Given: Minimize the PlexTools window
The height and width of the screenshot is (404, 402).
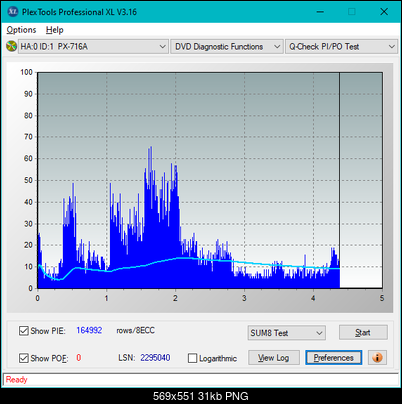Looking at the screenshot, I should coord(320,12).
